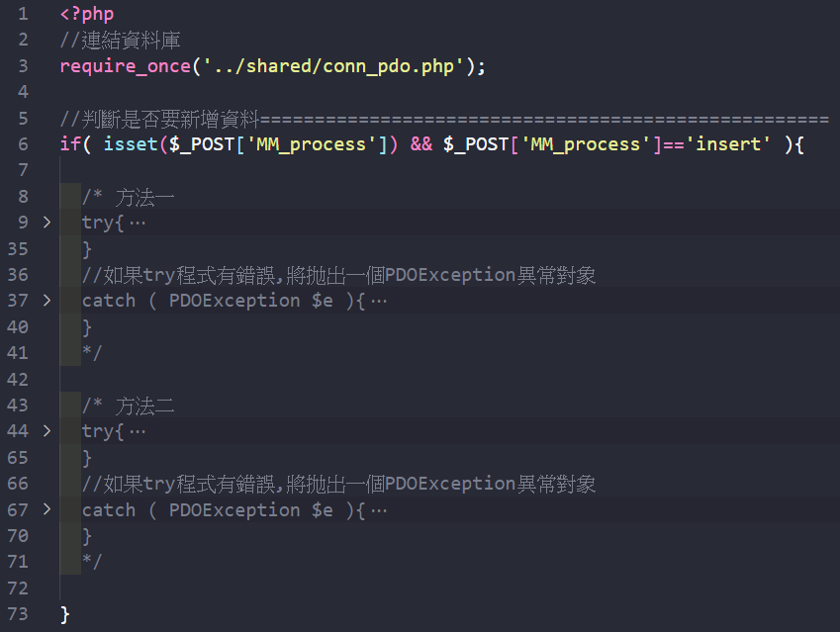Viewport: 840px width, 632px height.
Task: Click the ellipsis after try{ on line 9
Action: 137,223
